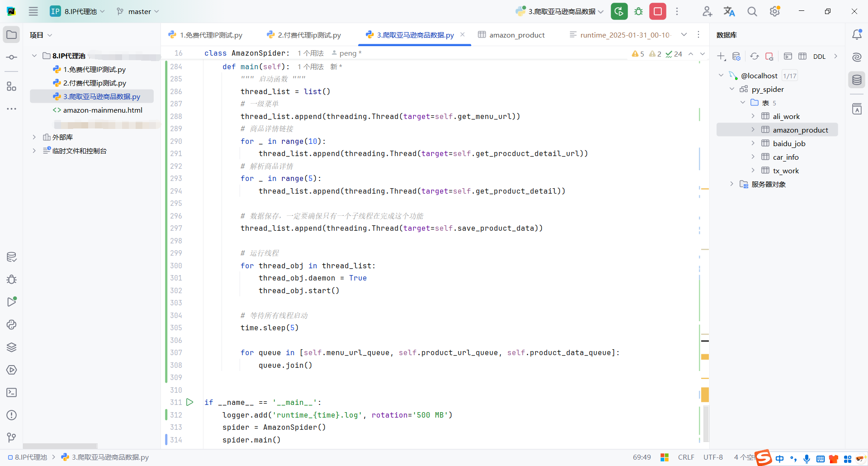
Task: Go to next highlighted problem arrow
Action: (x=703, y=54)
